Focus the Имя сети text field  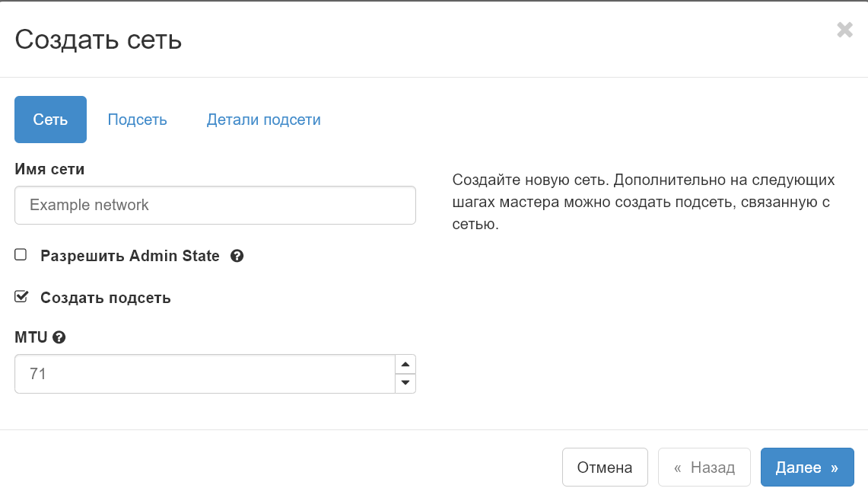pyautogui.click(x=215, y=206)
